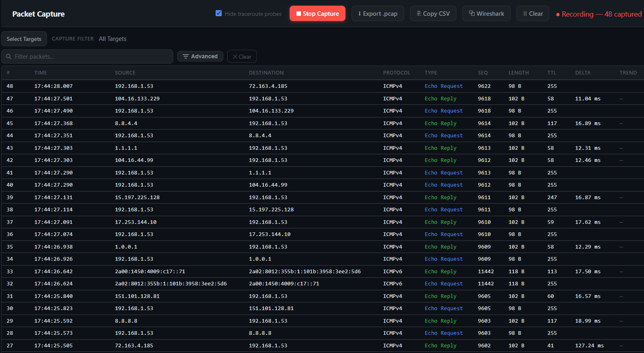Viewport: 644px width, 353px height.
Task: Click the 16.89 ms delta value
Action: click(x=588, y=123)
